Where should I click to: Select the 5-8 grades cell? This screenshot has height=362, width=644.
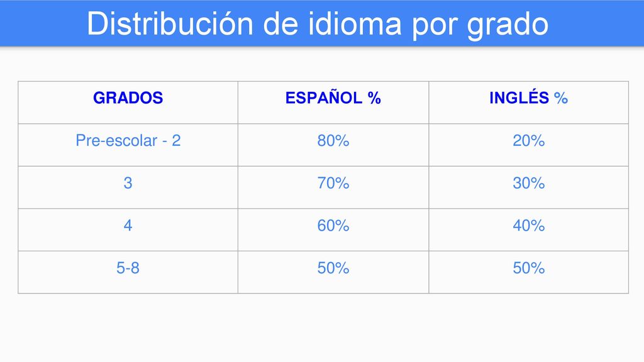128,272
